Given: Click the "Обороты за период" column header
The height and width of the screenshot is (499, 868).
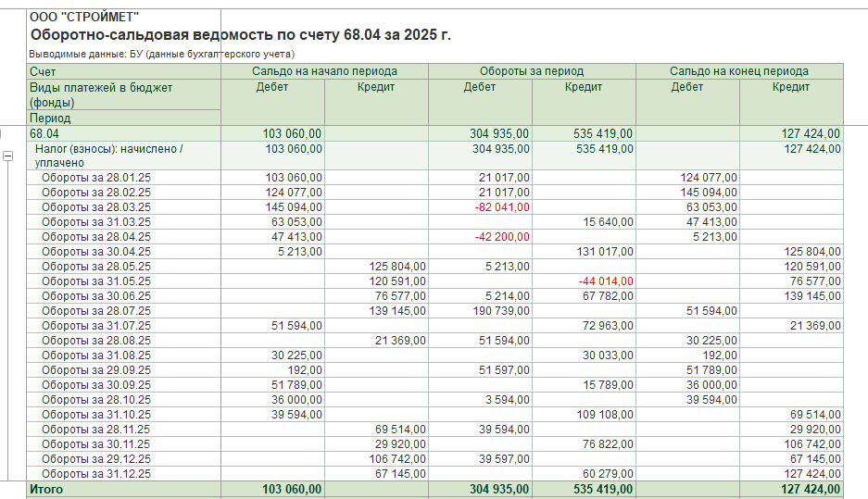Looking at the screenshot, I should click(532, 71).
